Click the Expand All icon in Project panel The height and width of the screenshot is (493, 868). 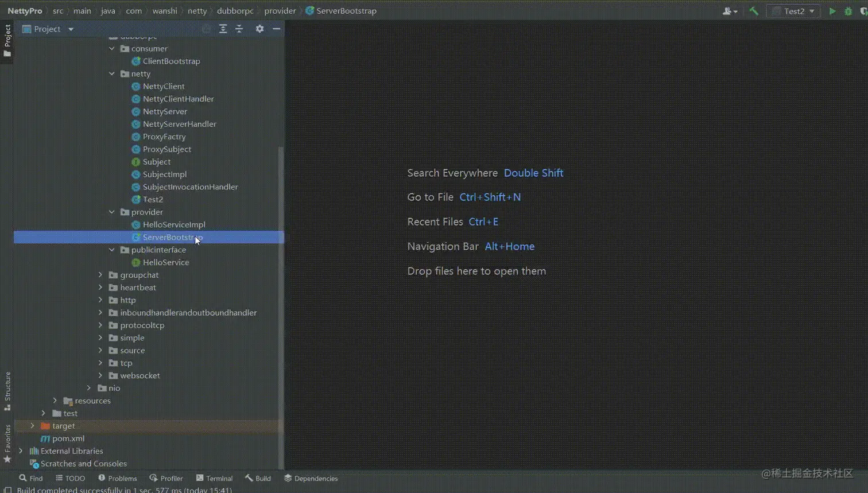[223, 29]
